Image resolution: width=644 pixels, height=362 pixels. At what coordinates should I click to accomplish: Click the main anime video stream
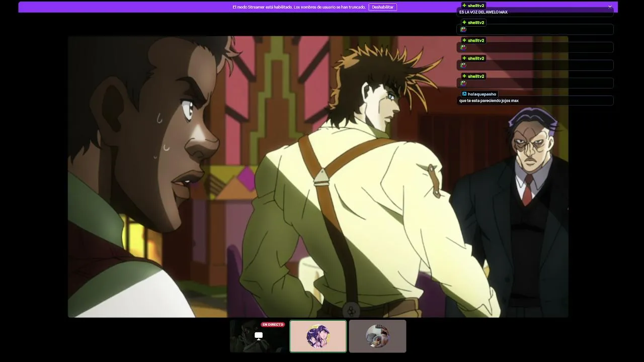(x=318, y=176)
